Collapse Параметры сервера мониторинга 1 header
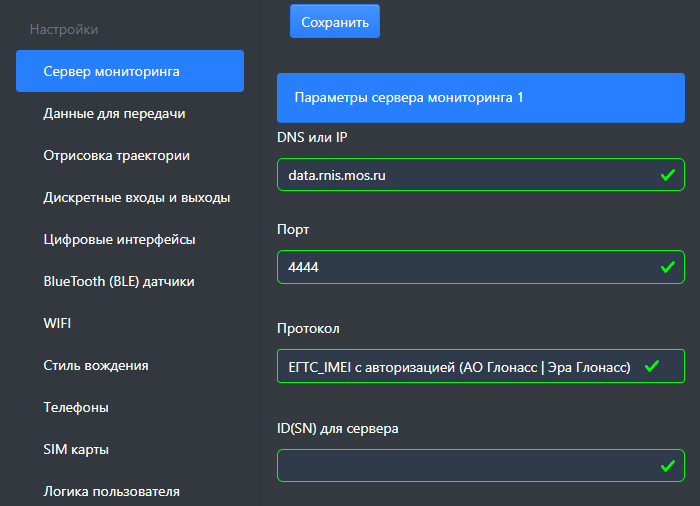The height and width of the screenshot is (506, 700). point(480,98)
